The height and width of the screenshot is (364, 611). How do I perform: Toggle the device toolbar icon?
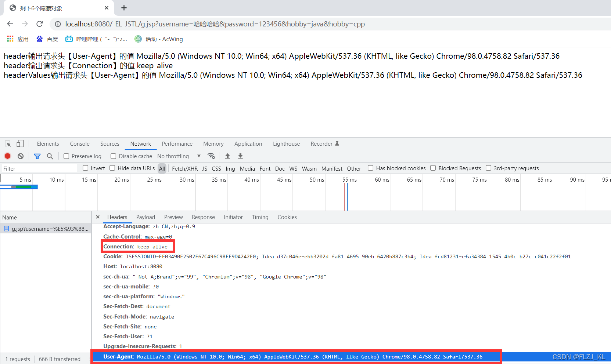[20, 144]
